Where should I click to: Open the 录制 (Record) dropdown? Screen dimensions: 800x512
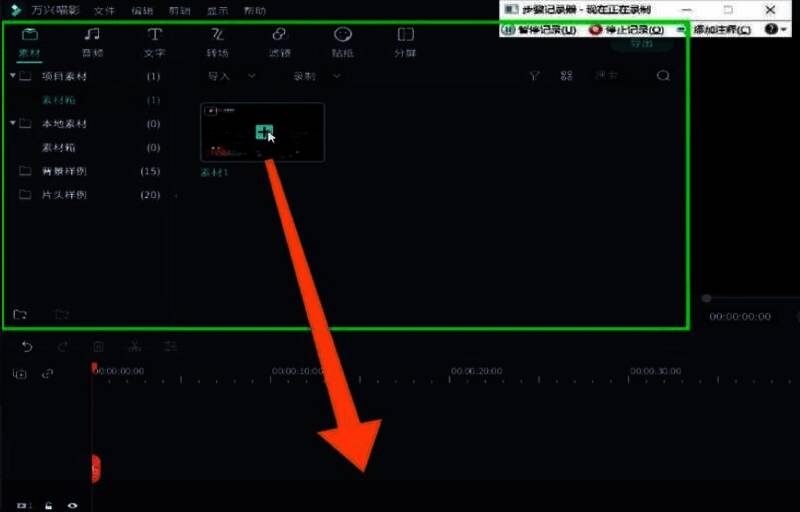coord(315,76)
